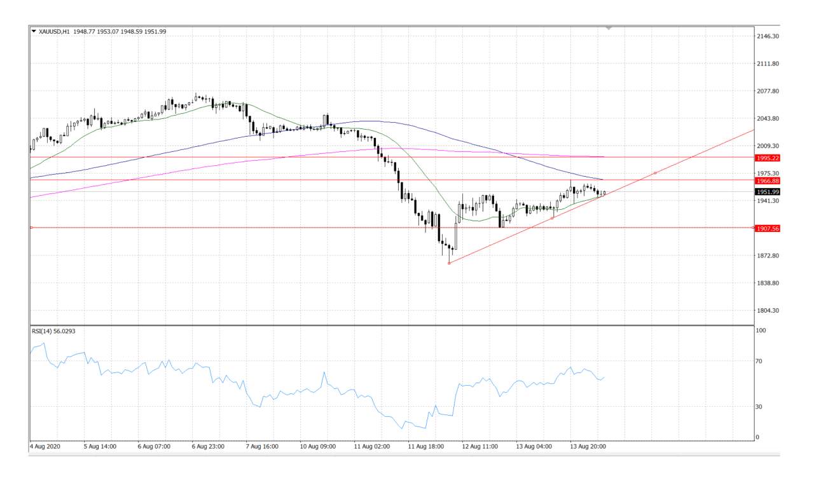Click the 7 Aug 16:00 time label
The image size is (814, 504).
(263, 446)
